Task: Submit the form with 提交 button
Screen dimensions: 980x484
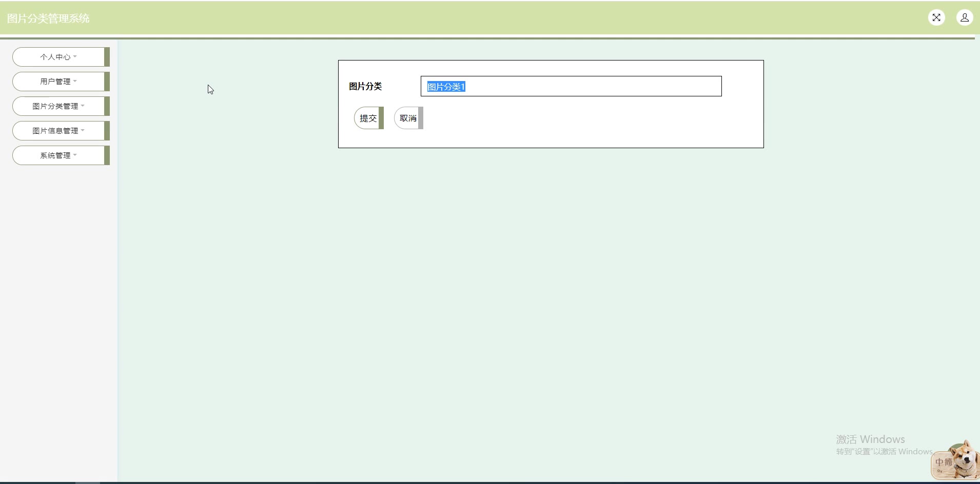Action: (x=369, y=118)
